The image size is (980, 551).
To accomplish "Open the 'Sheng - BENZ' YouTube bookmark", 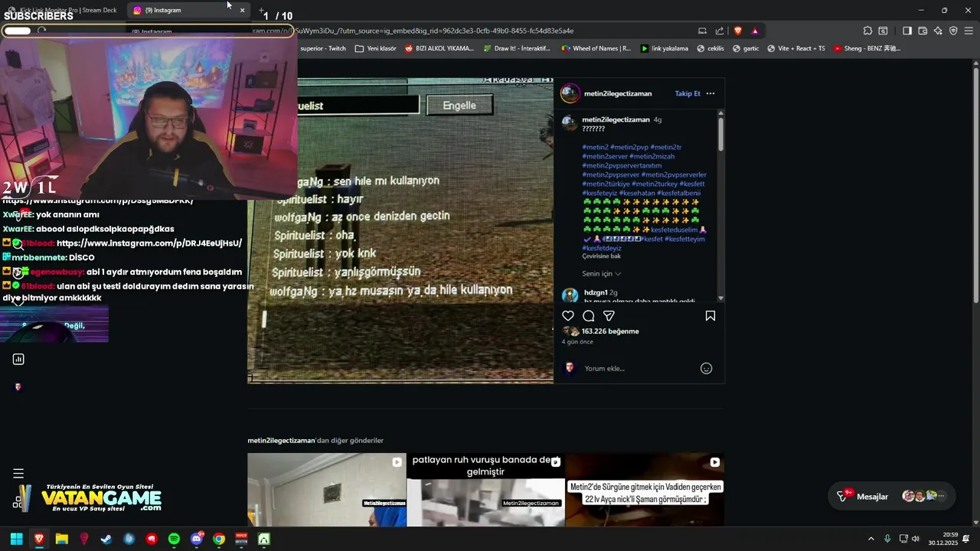I will click(x=867, y=48).
